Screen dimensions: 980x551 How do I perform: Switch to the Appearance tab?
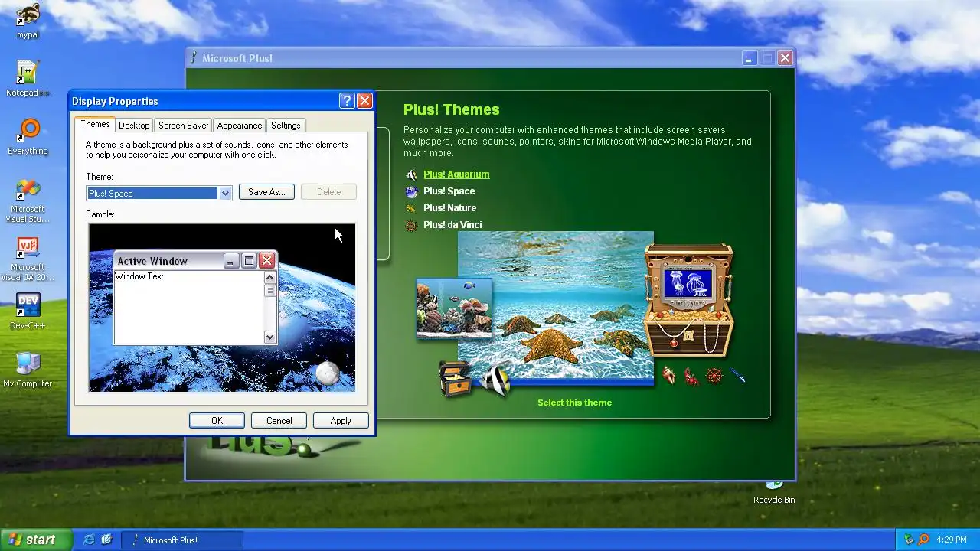coord(240,126)
